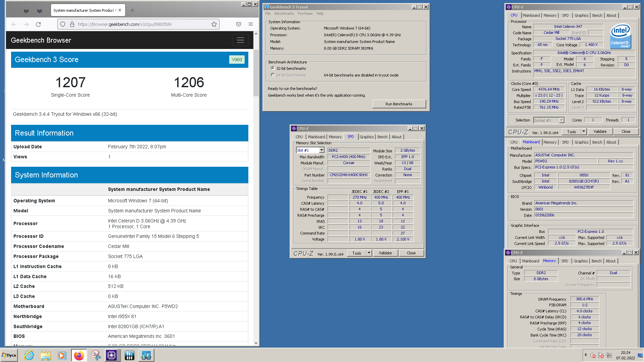This screenshot has height=362, width=644.
Task: Open the Purchase menu in Geekbench
Action: click(x=305, y=13)
